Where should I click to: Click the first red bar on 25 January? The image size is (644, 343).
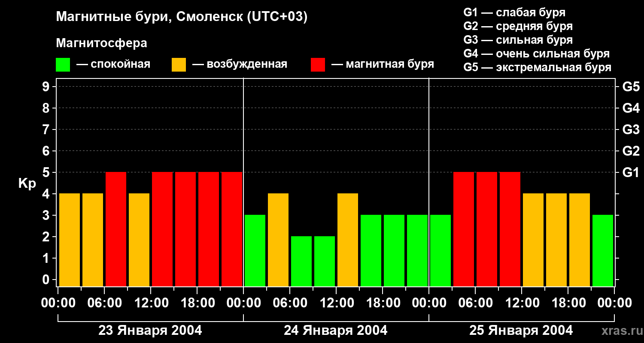(x=464, y=229)
